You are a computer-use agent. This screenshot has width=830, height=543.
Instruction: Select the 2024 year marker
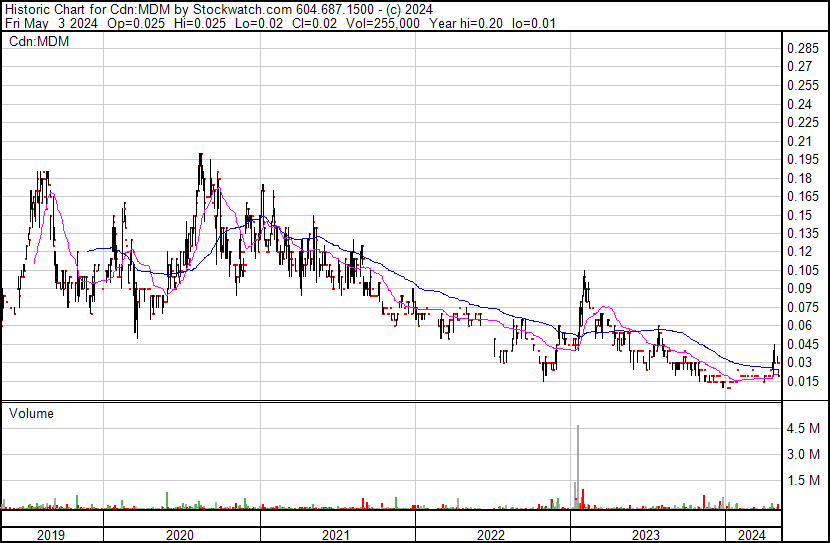751,535
